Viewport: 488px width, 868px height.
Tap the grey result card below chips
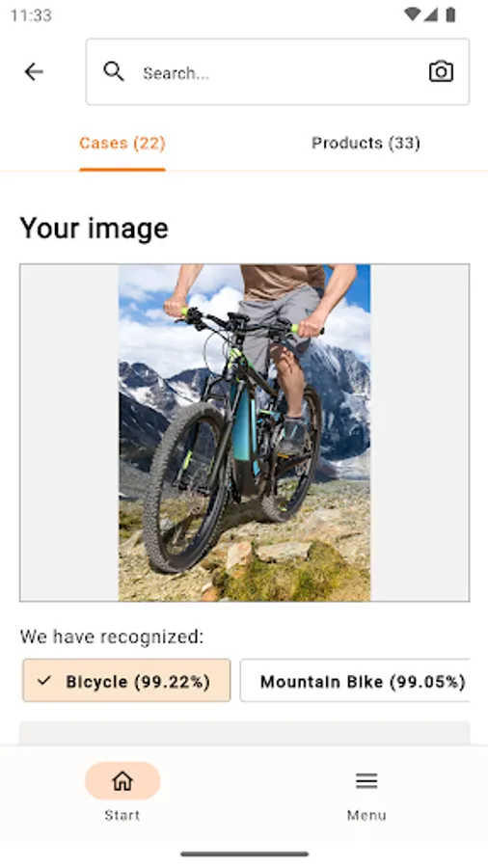(x=245, y=733)
